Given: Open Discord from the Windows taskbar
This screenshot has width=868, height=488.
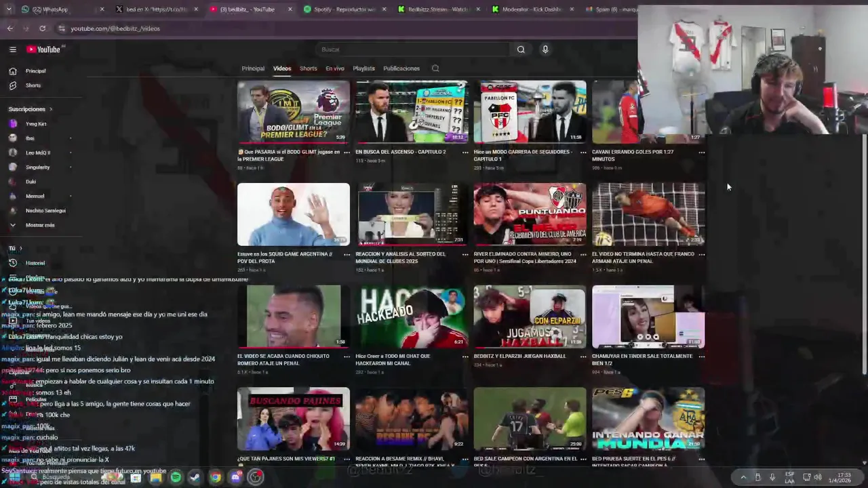Looking at the screenshot, I should pos(235,478).
